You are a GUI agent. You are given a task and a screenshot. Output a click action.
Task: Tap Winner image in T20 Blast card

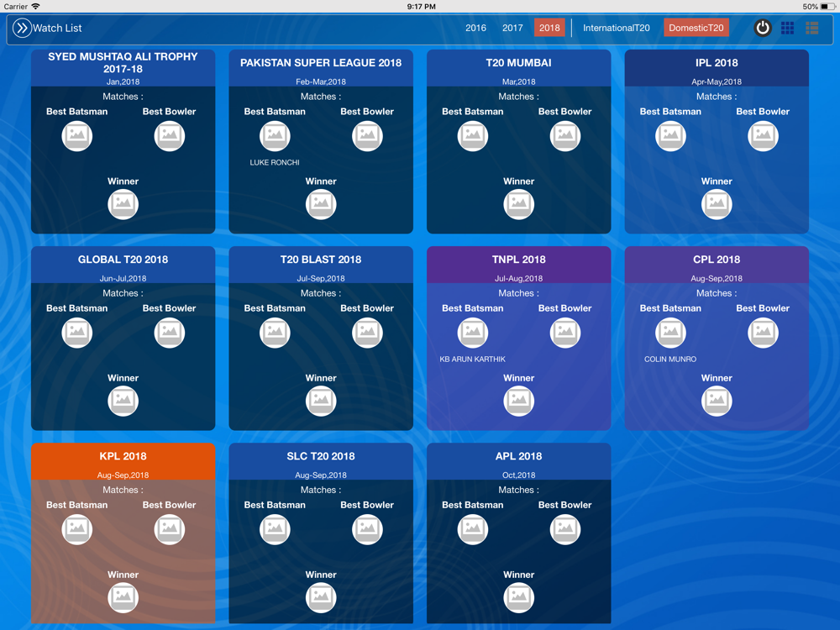click(321, 401)
